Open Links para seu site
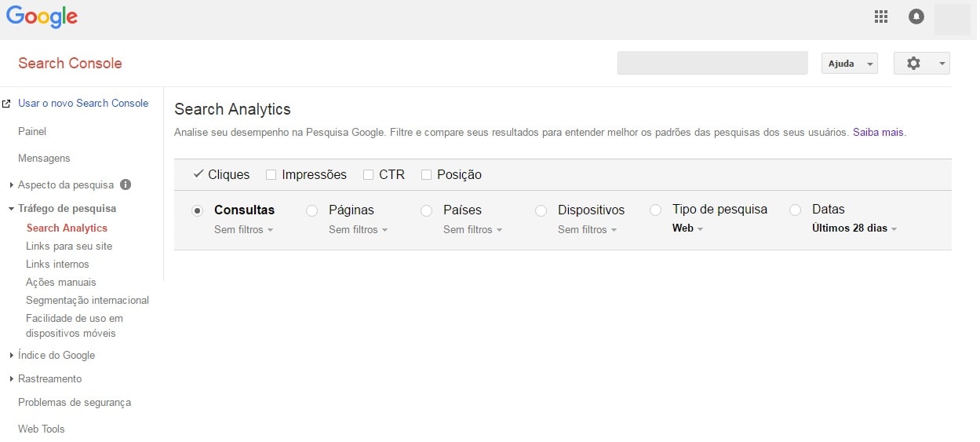This screenshot has width=980, height=442. tap(69, 246)
